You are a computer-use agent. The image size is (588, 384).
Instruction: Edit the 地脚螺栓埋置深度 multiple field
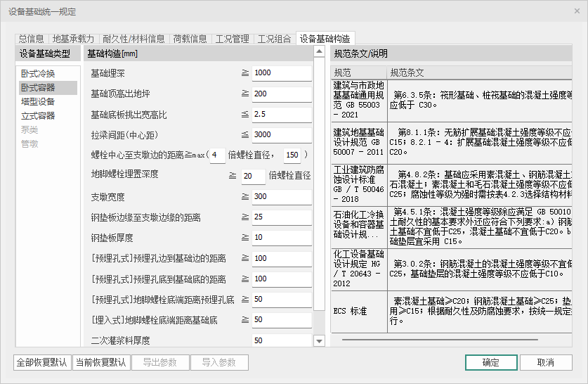point(253,176)
